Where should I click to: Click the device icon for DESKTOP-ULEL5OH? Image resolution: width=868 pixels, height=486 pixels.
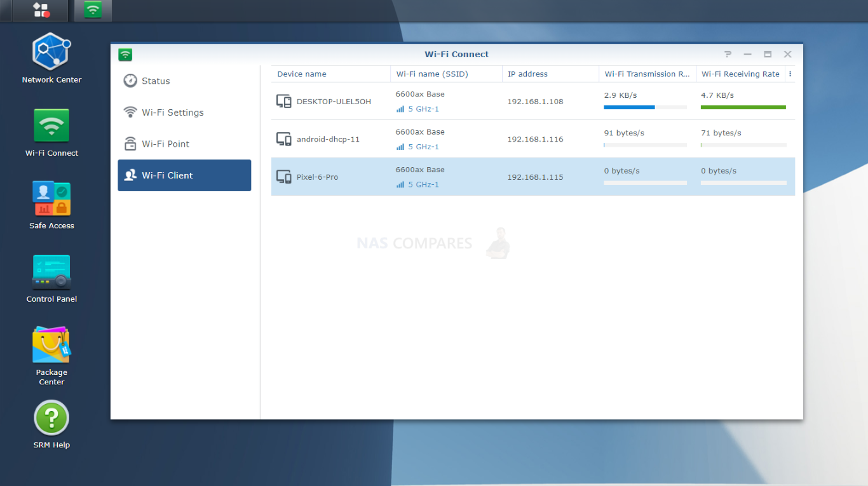284,101
